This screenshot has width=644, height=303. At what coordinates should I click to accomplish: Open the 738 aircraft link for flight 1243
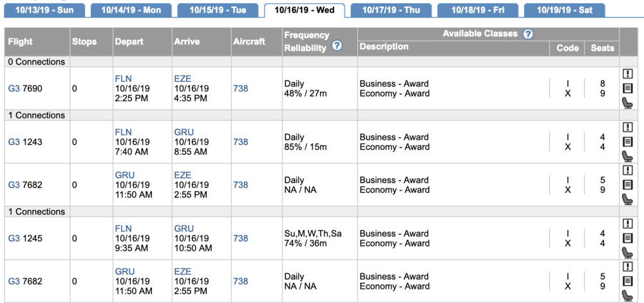coord(240,142)
